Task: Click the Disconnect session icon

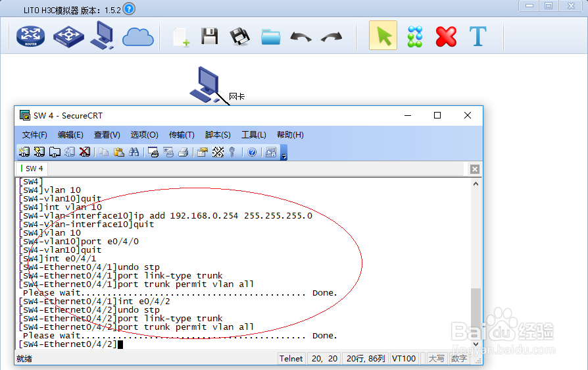Action: [85, 152]
